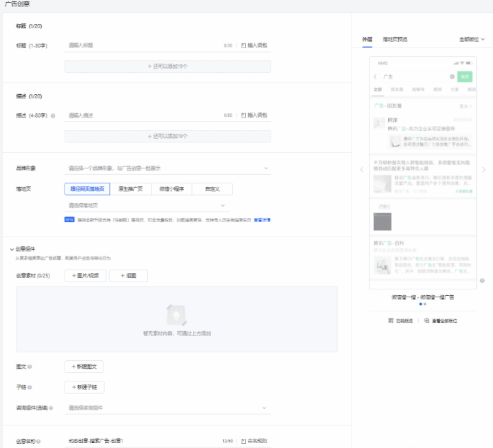
Task: Select 微信小程序 landing page option
Action: pyautogui.click(x=171, y=189)
